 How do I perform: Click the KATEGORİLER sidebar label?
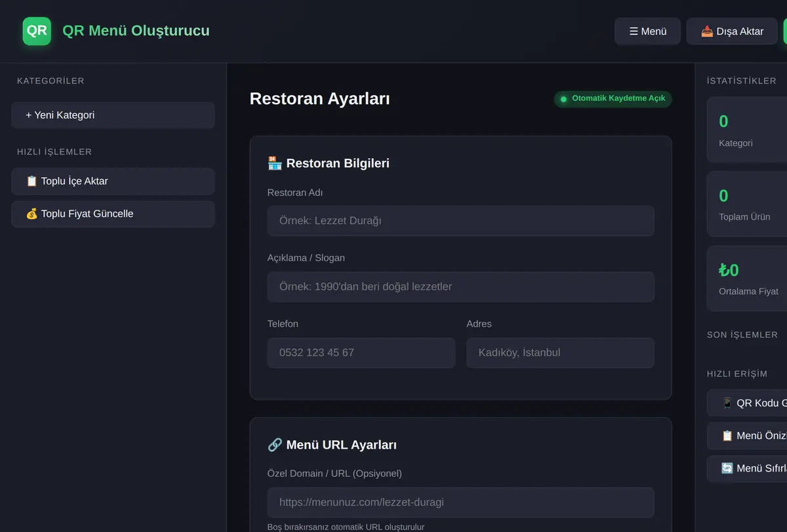click(50, 81)
